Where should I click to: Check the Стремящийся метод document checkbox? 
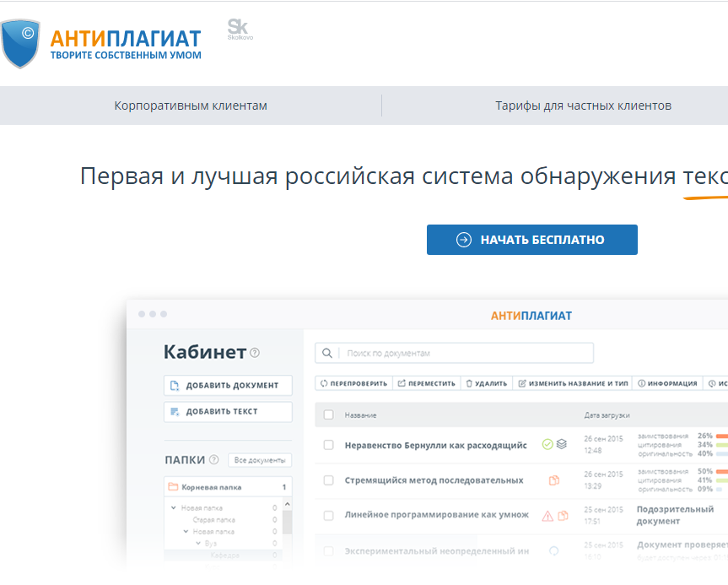coord(329,480)
